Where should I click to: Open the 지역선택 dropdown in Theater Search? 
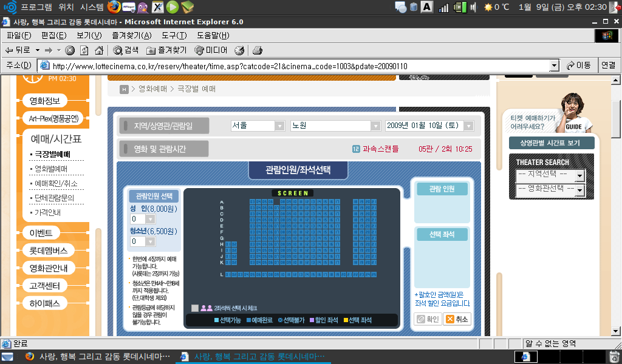550,175
